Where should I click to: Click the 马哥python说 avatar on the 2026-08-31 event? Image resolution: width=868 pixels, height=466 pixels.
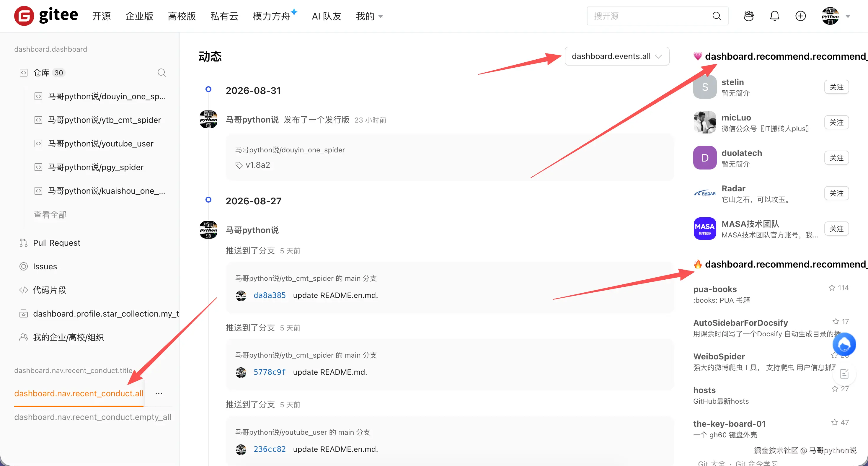[x=208, y=119]
